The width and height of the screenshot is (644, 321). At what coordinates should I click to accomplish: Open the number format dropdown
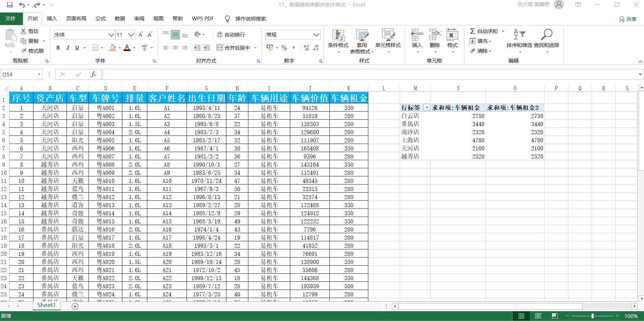(316, 35)
